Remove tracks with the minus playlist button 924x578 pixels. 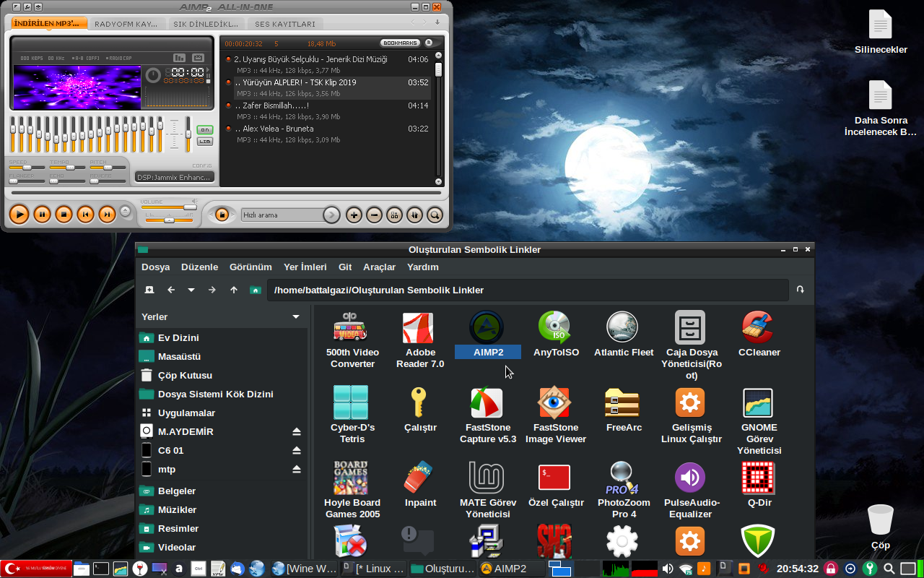tap(374, 215)
